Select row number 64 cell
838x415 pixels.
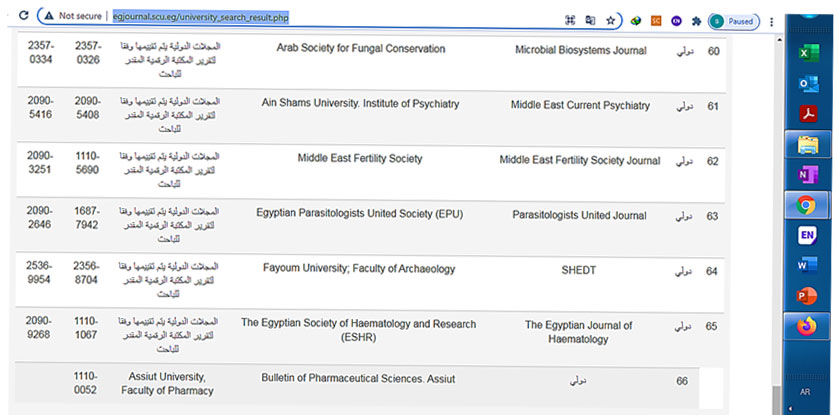711,271
